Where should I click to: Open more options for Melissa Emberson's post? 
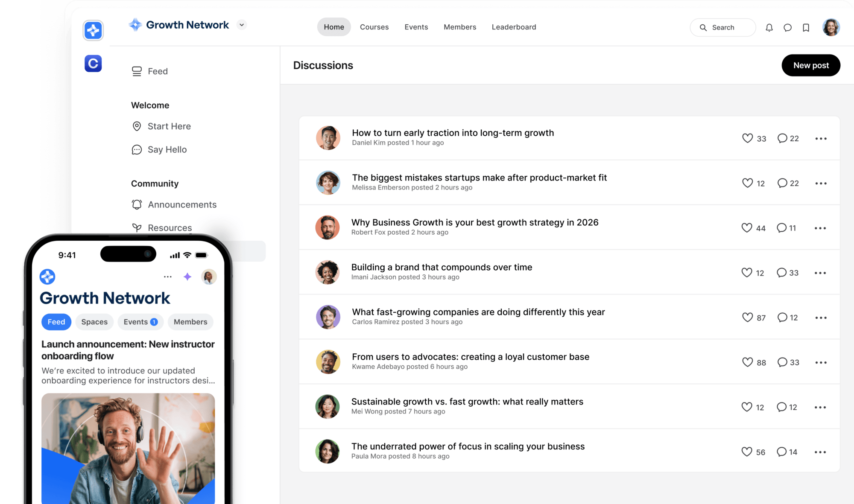point(821,184)
